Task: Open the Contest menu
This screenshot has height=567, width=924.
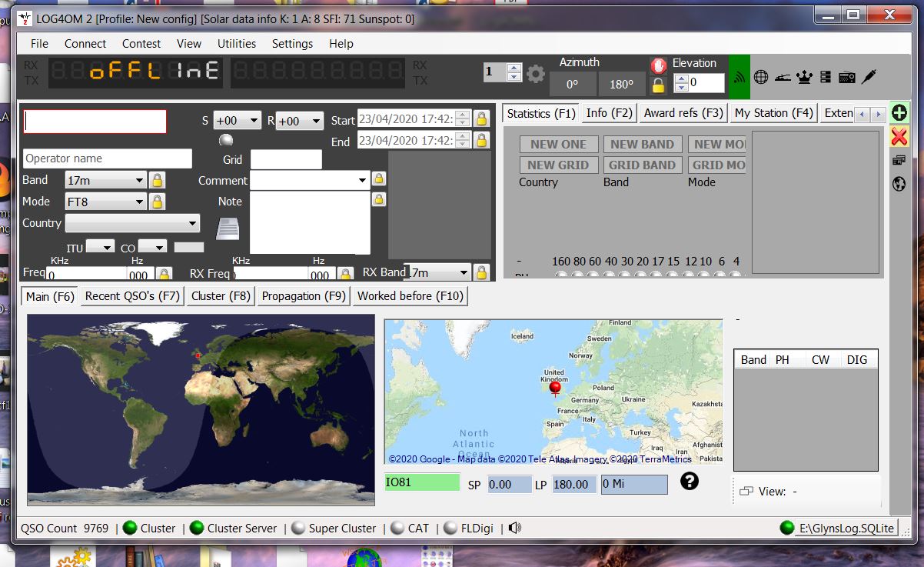Action: (x=141, y=44)
